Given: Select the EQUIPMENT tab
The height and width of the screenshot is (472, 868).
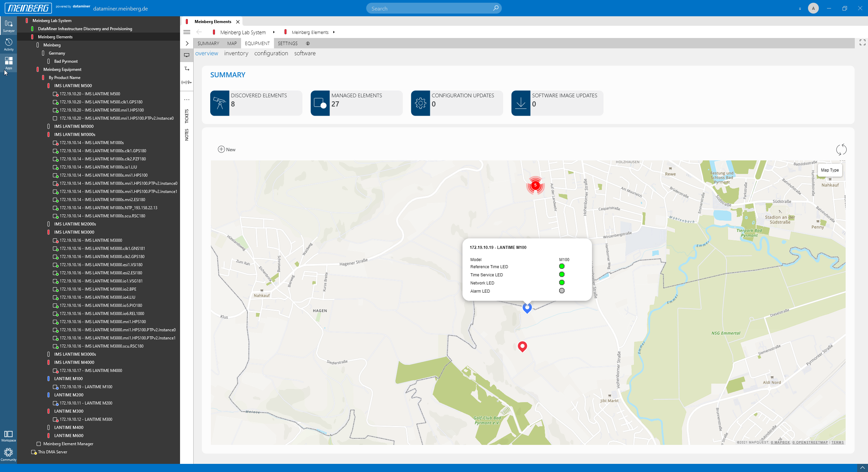Looking at the screenshot, I should 257,43.
